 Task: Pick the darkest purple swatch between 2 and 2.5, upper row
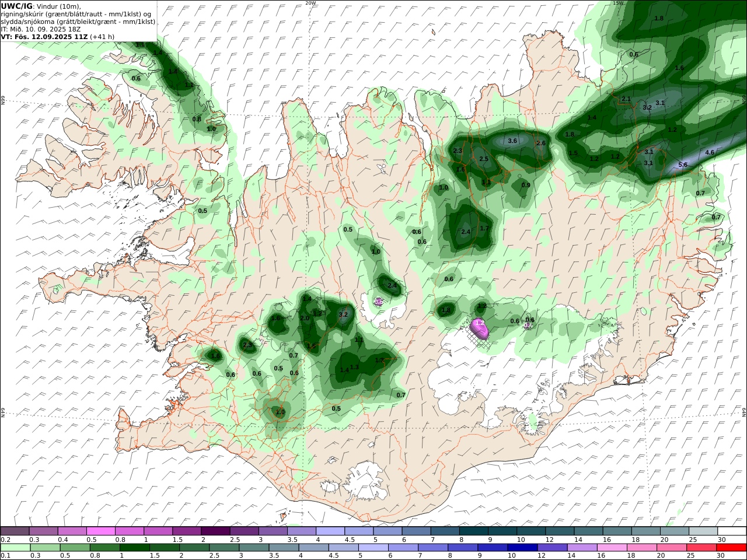tap(215, 531)
